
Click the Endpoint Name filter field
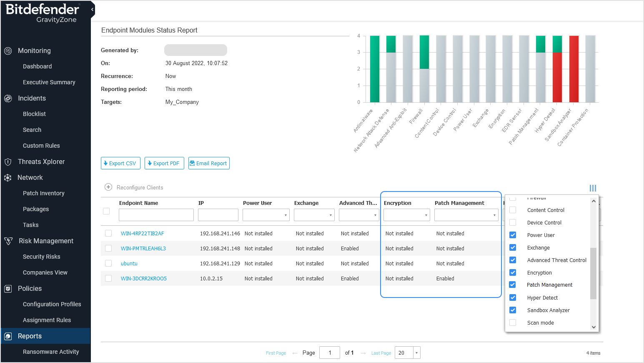(x=156, y=215)
